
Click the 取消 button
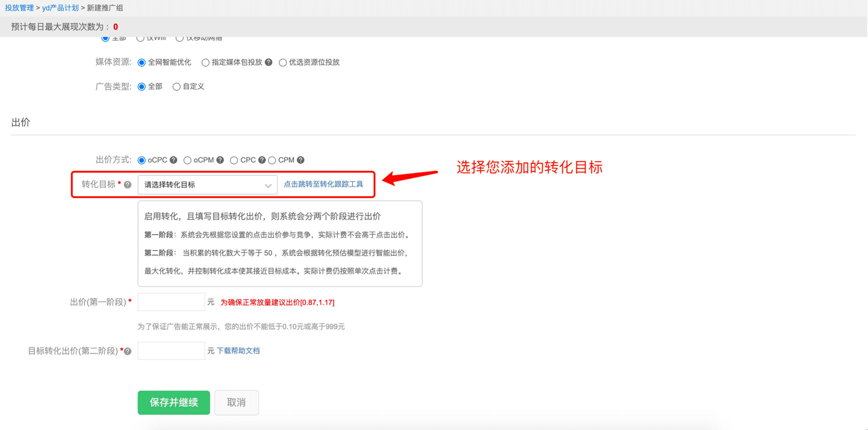tap(236, 403)
